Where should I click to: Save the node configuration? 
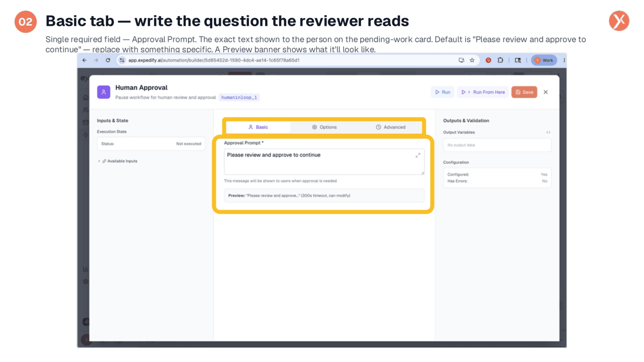tap(524, 92)
